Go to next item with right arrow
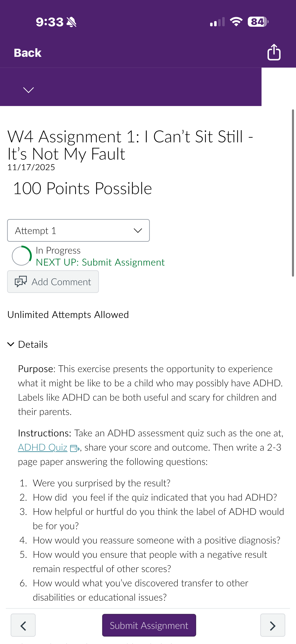 pos(272,625)
